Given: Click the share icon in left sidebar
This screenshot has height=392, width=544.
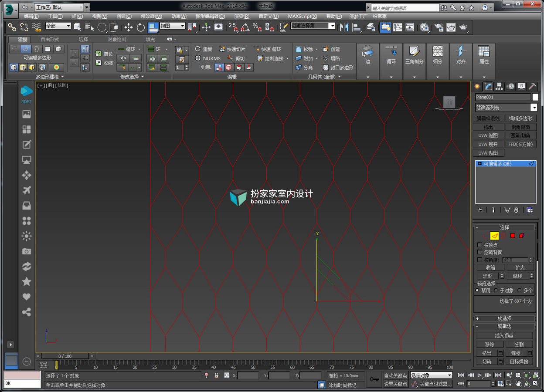Looking at the screenshot, I should tap(27, 312).
